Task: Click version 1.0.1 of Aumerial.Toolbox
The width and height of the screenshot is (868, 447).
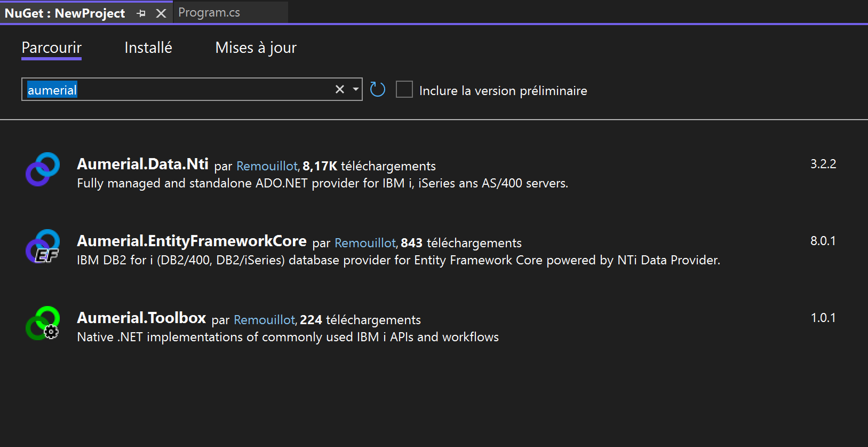Action: (823, 318)
